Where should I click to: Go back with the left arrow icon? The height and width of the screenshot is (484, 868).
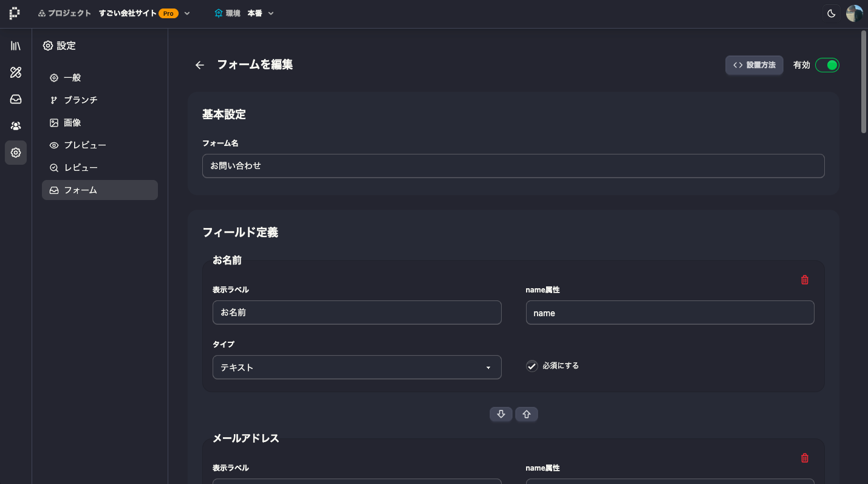[x=200, y=65]
